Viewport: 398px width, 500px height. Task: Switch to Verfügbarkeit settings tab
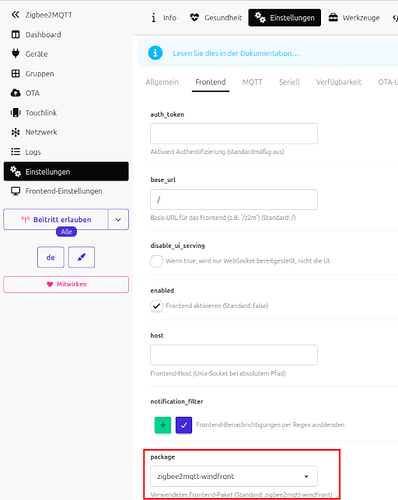coord(339,82)
